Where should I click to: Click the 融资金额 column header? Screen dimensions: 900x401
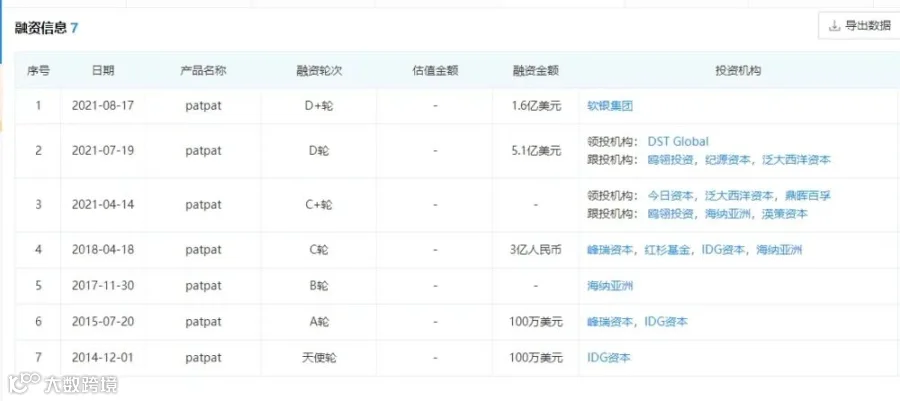click(536, 71)
